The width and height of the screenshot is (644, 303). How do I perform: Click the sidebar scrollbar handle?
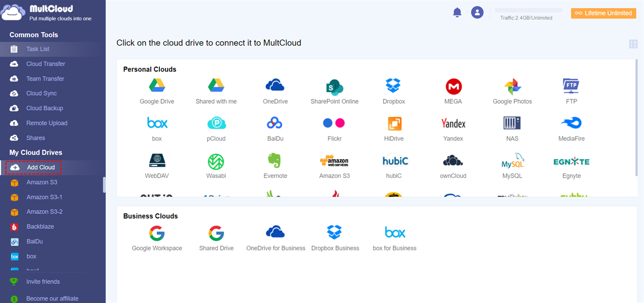pos(104,184)
